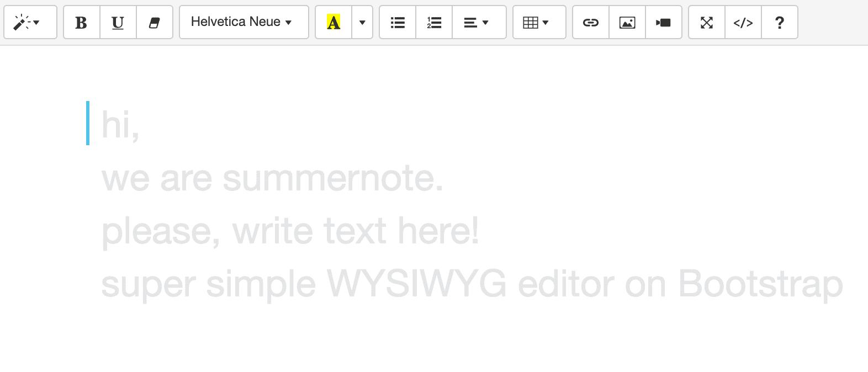868x372 pixels.
Task: Insert an unordered bullet list
Action: pos(398,22)
